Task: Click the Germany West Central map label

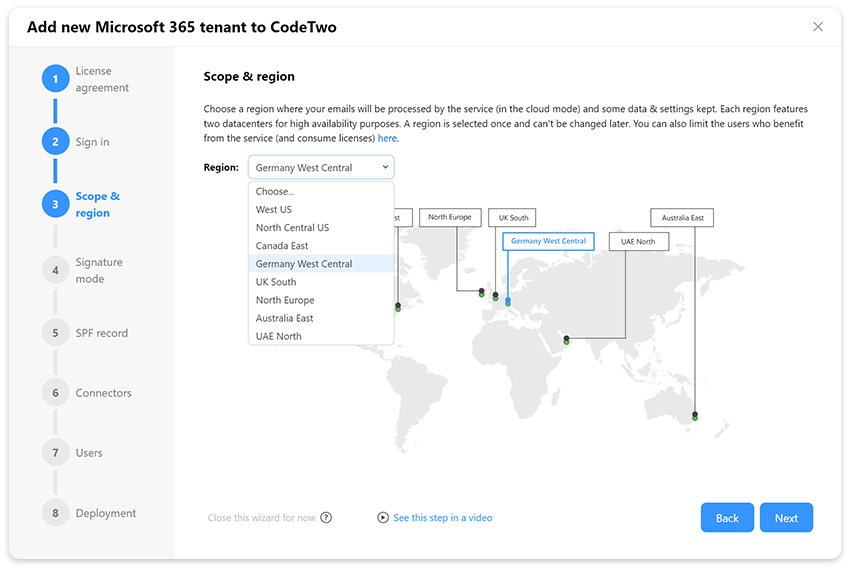Action: 548,241
